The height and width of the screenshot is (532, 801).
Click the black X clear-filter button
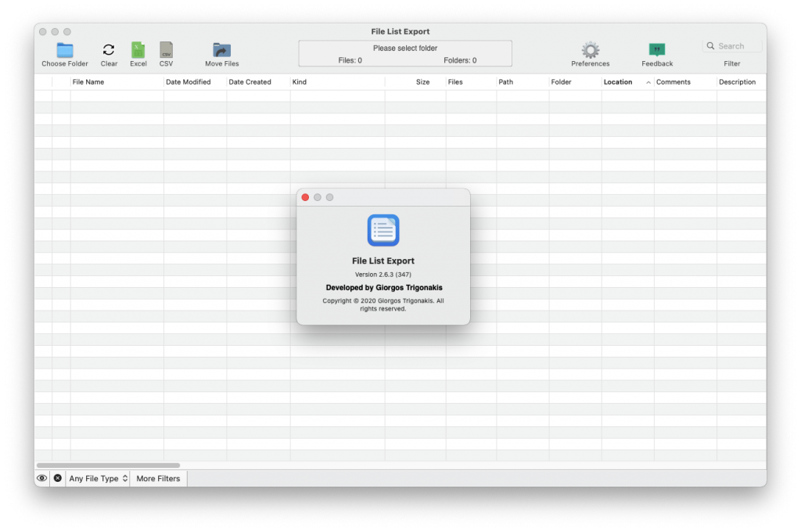(58, 478)
